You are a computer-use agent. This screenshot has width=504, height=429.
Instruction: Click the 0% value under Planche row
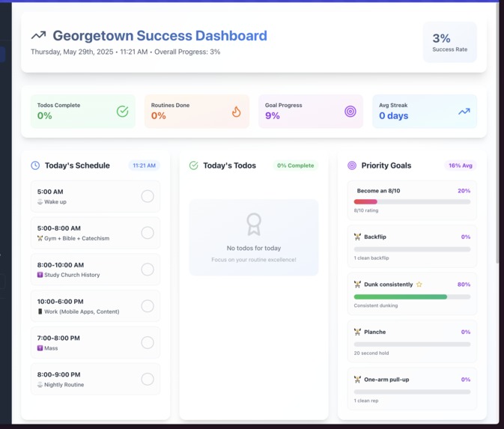466,332
